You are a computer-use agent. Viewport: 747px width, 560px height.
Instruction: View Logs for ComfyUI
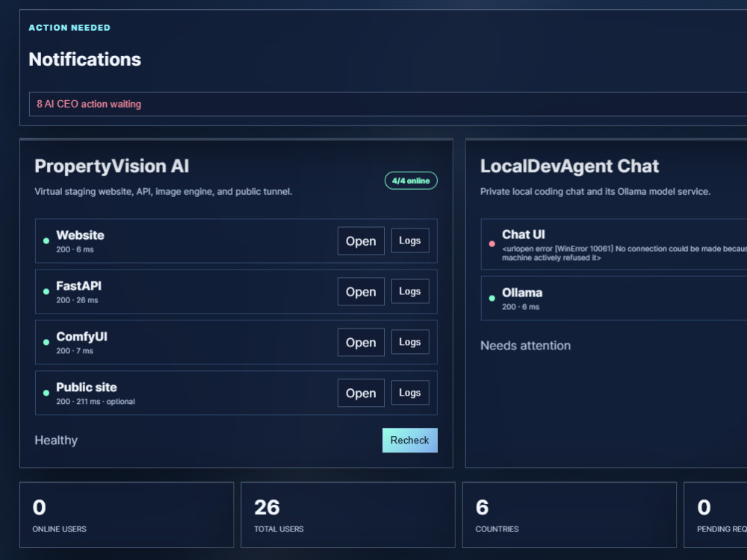pyautogui.click(x=409, y=342)
